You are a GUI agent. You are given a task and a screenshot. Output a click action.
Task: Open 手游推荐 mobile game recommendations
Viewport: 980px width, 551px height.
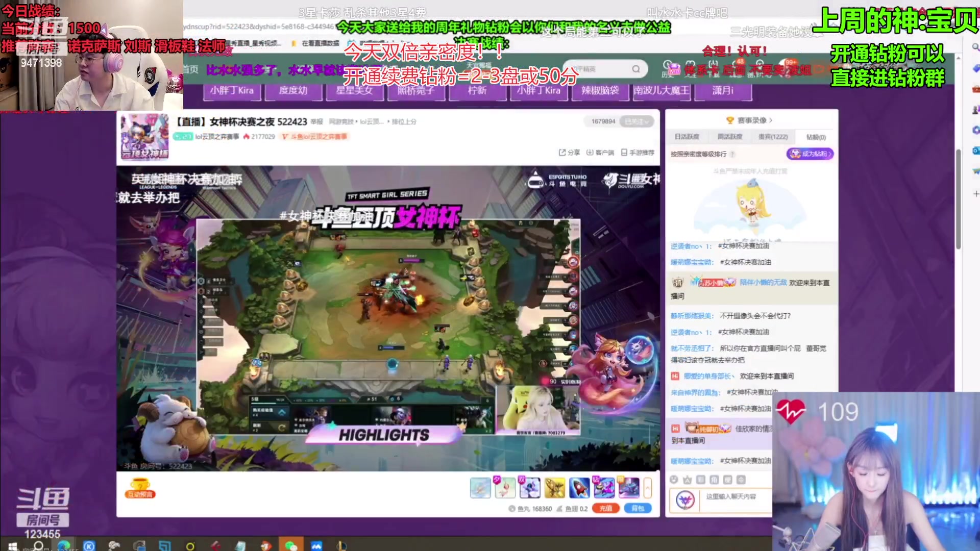[637, 153]
